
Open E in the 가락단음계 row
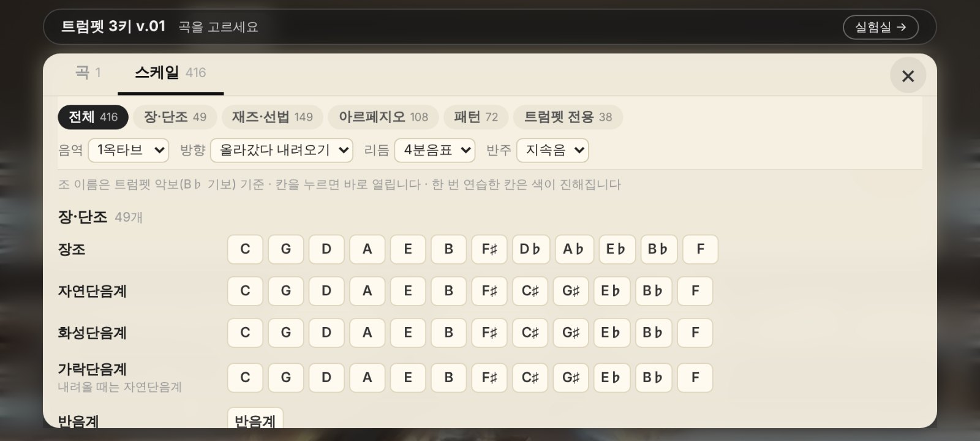(x=408, y=377)
